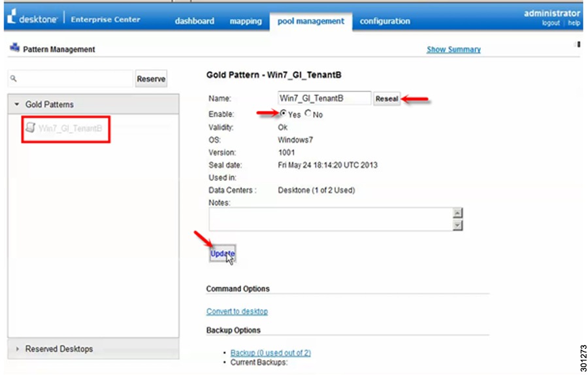Click the Update button
The image size is (588, 375).
click(x=222, y=253)
